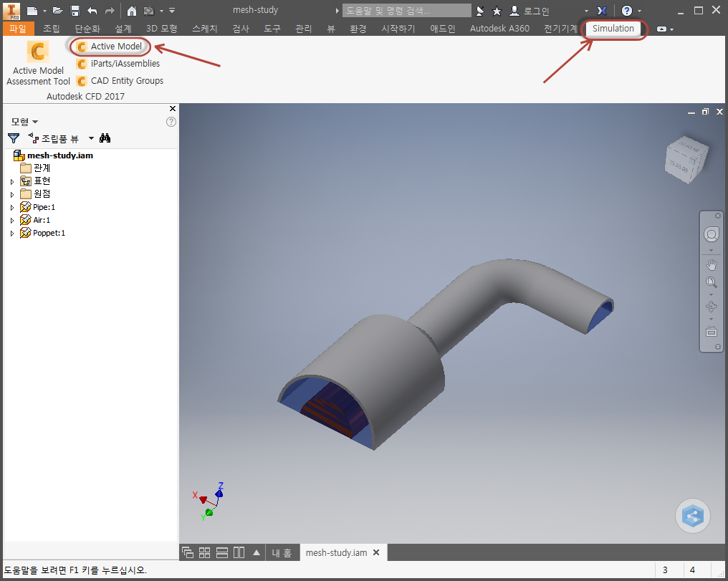
Task: Switch to the 도구 ribbon tab
Action: click(x=272, y=29)
